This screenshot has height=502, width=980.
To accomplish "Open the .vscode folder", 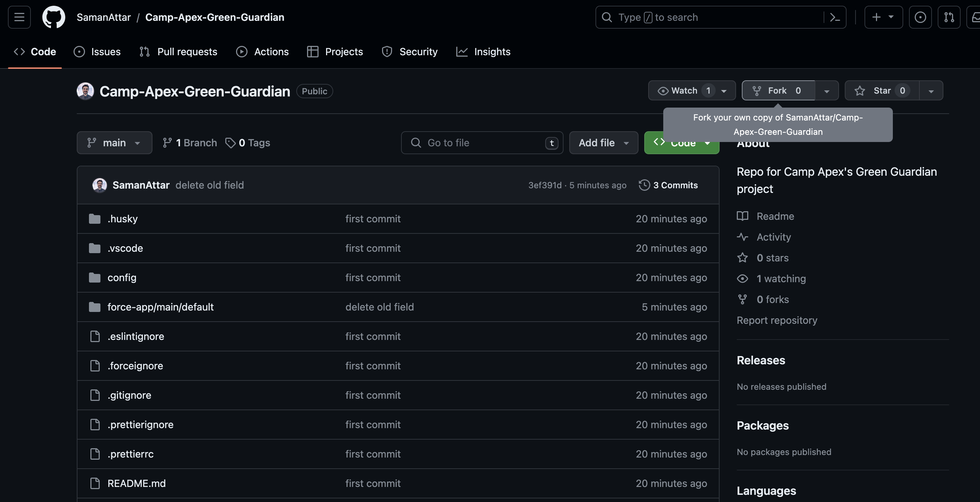I will [125, 248].
